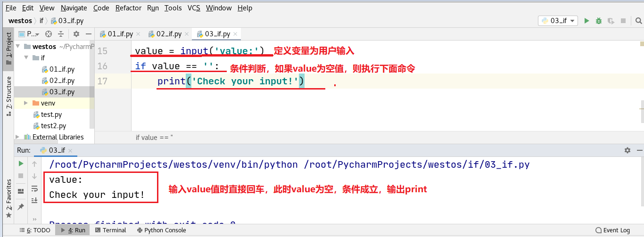
Task: Select test2.py in the project tree
Action: (x=50, y=126)
